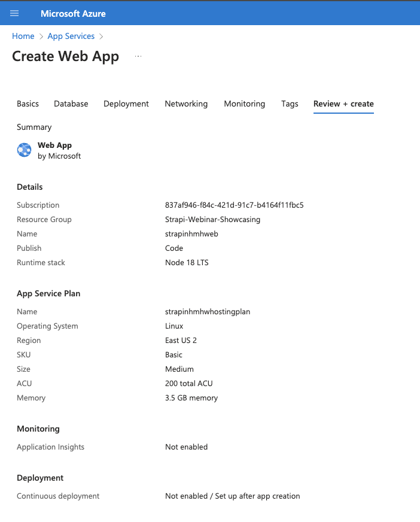Open the Tags tab
The width and height of the screenshot is (420, 522).
tap(290, 104)
